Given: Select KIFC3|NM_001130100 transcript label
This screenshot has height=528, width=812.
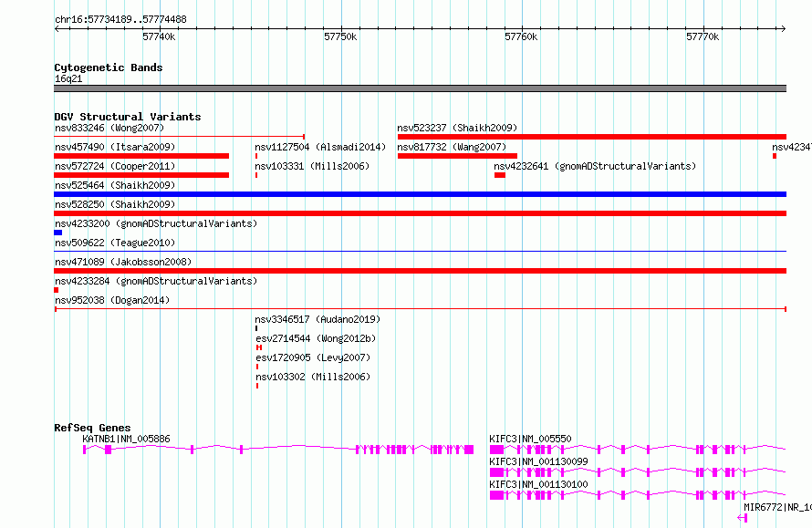Looking at the screenshot, I should coord(538,484).
